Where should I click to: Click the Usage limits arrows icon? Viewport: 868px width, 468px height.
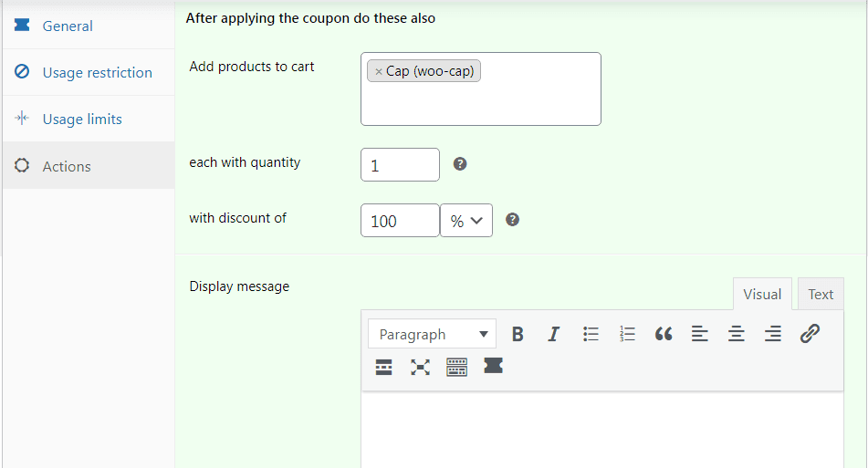pyautogui.click(x=22, y=118)
